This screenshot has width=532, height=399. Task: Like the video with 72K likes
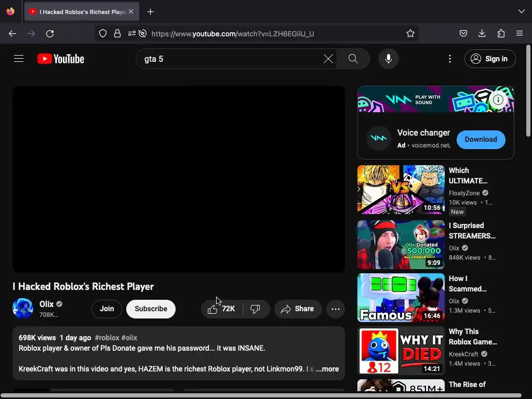(222, 309)
